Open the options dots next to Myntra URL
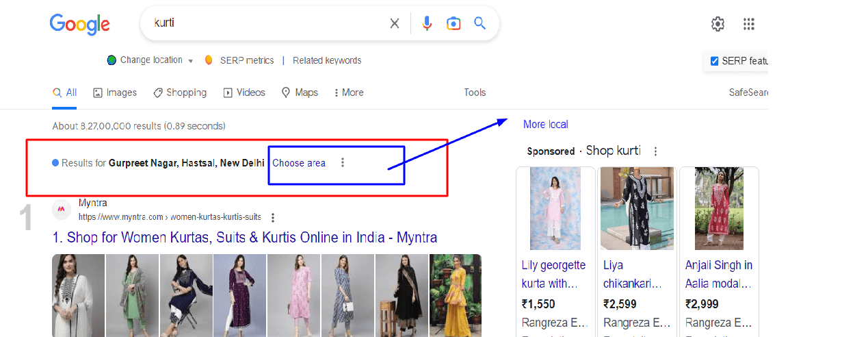 point(273,218)
